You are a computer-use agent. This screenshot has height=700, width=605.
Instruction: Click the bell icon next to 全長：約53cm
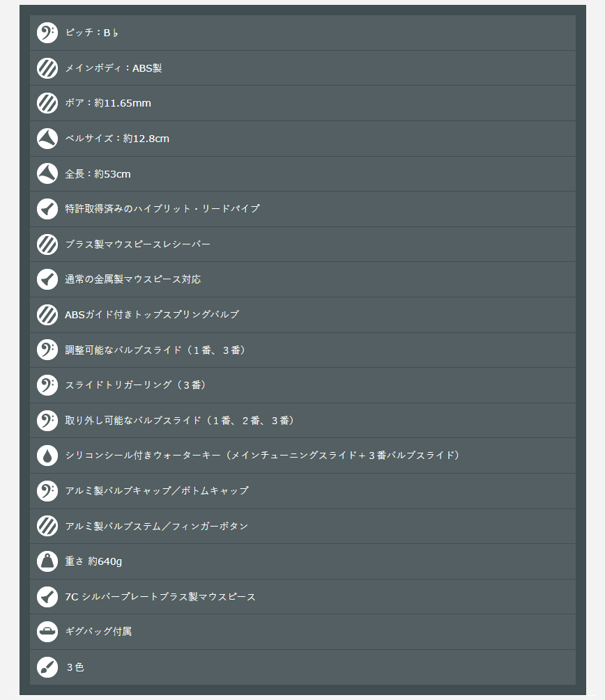(47, 173)
